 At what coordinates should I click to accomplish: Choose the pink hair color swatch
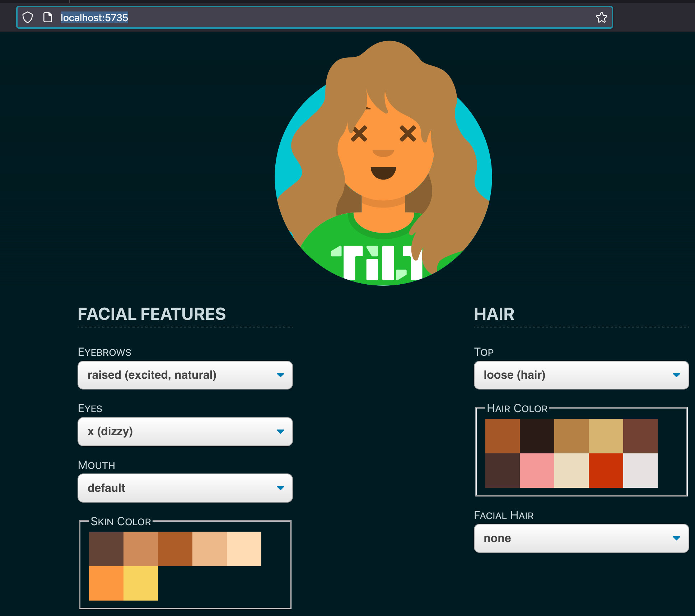point(537,470)
